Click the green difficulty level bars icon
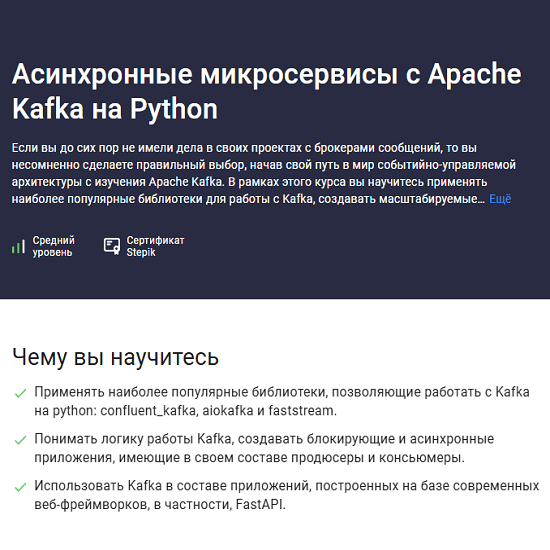The image size is (550, 550). click(18, 247)
